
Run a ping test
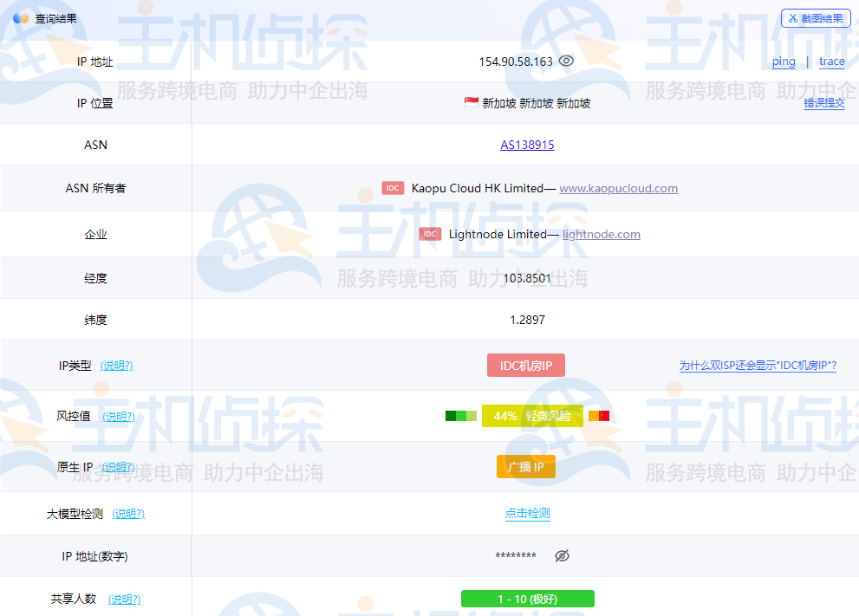[x=783, y=62]
